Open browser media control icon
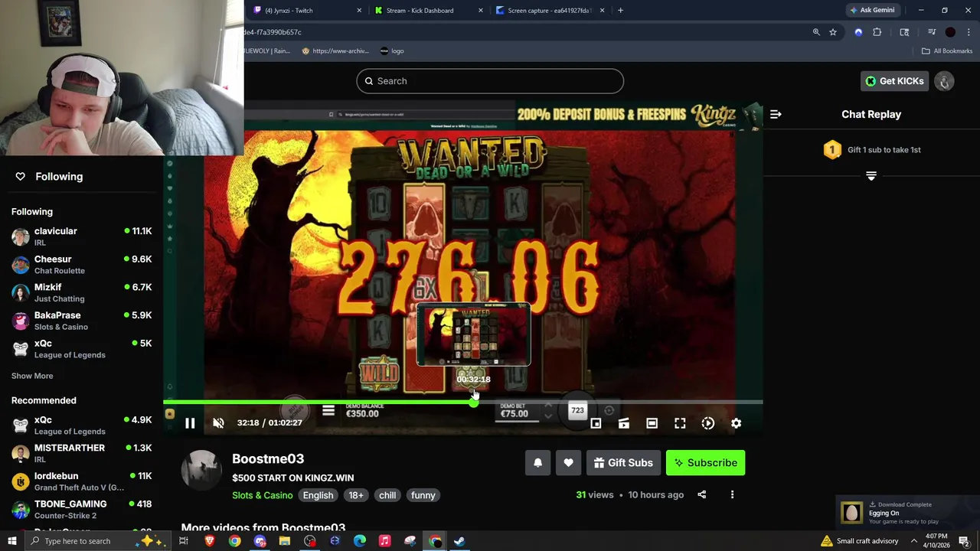 (932, 32)
